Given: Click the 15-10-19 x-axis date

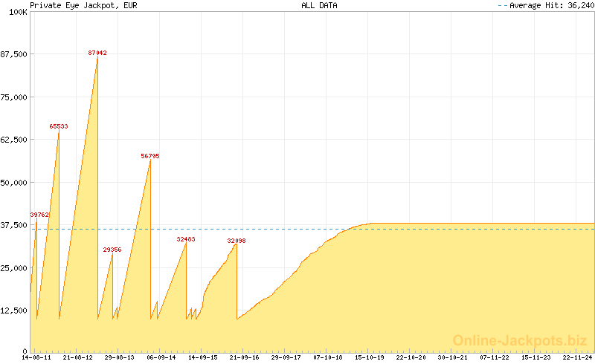Looking at the screenshot, I should pos(370,357).
